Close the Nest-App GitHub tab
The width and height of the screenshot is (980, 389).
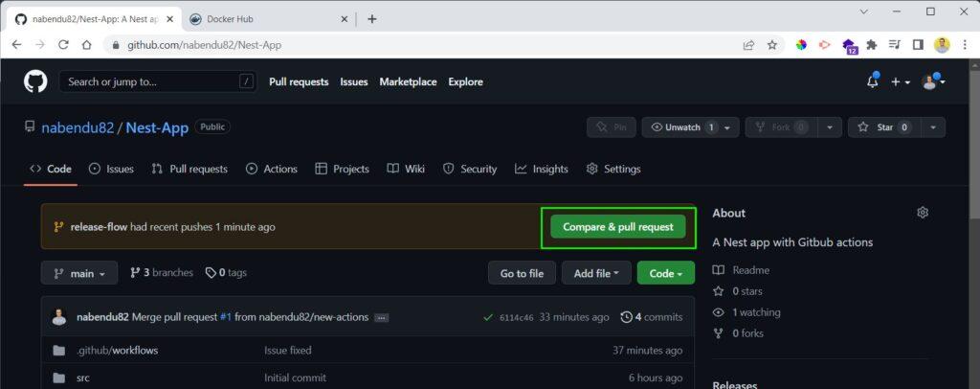point(170,19)
